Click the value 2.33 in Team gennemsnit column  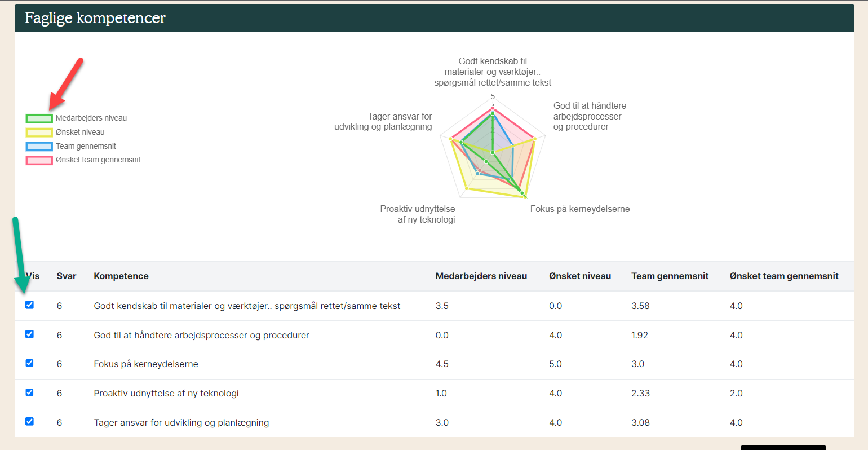click(640, 394)
